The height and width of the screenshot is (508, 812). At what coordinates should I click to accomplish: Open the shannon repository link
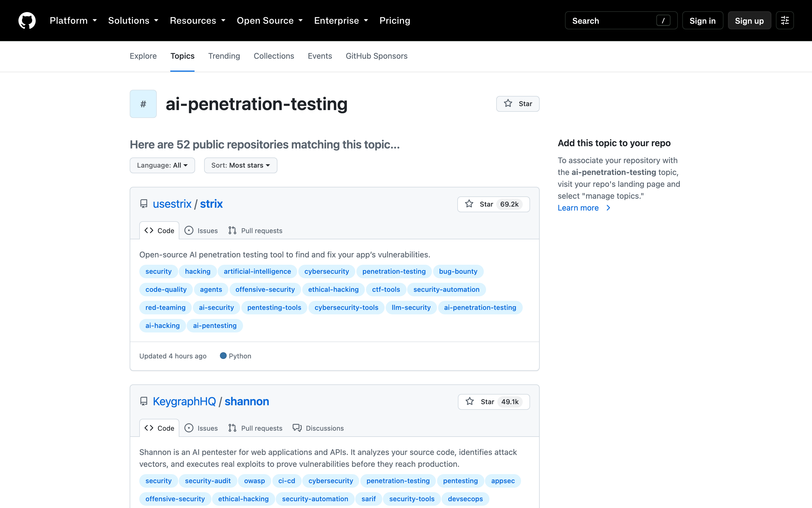[247, 402]
